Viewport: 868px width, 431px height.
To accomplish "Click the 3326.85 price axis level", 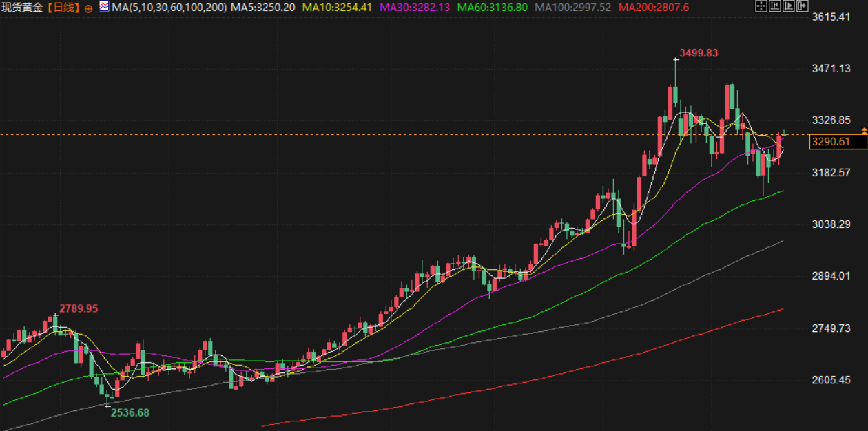I will pyautogui.click(x=831, y=120).
